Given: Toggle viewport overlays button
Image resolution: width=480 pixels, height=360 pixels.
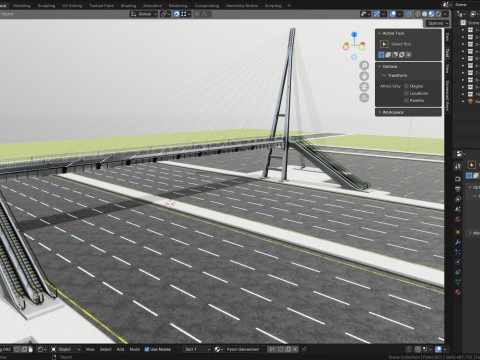Looking at the screenshot, I should pos(393,14).
